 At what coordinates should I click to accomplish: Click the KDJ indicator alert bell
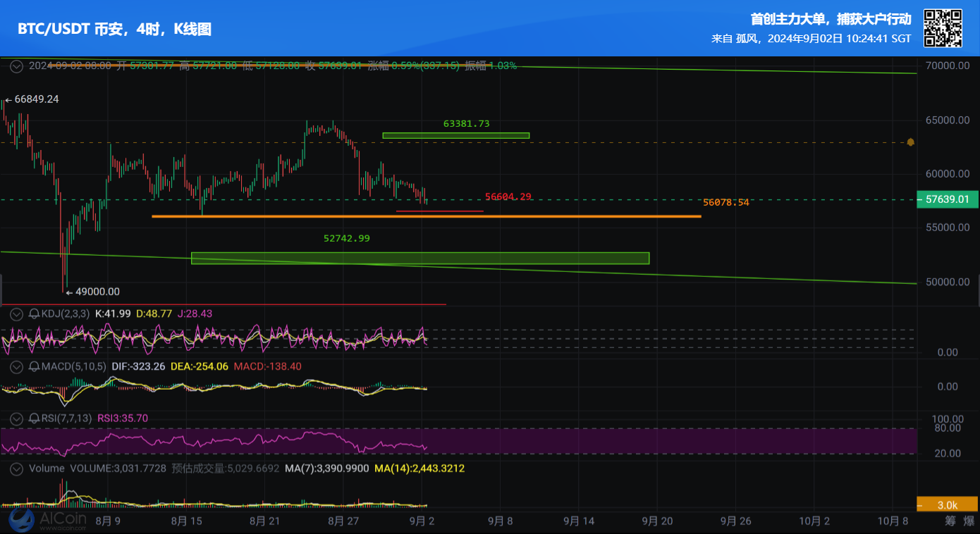pos(33,313)
